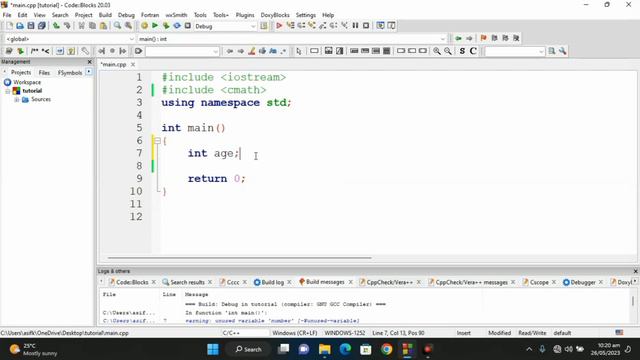Click the Find magnifier icon in toolbar
Viewport: 640px width, 360px height.
pyautogui.click(x=117, y=26)
